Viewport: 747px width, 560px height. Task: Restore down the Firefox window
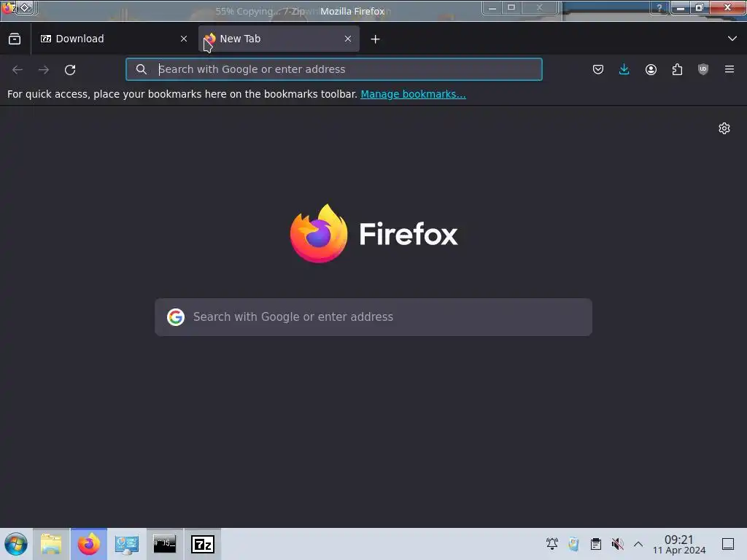[700, 7]
